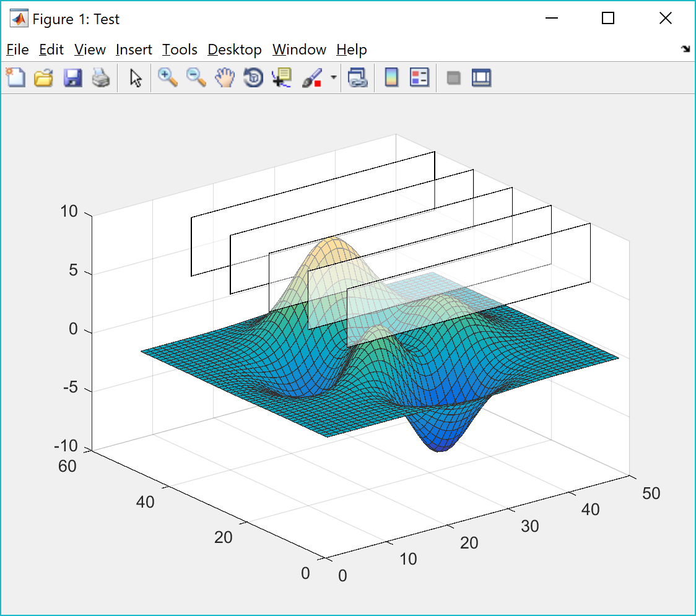Screen dimensions: 696x616
Task: Insert a colorbar using the gradient icon
Action: (391, 78)
